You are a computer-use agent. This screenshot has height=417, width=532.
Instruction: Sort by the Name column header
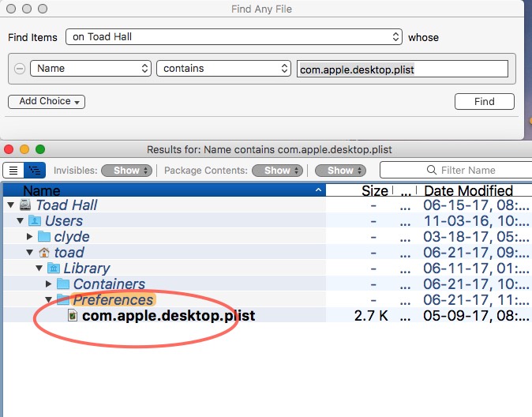click(x=164, y=190)
